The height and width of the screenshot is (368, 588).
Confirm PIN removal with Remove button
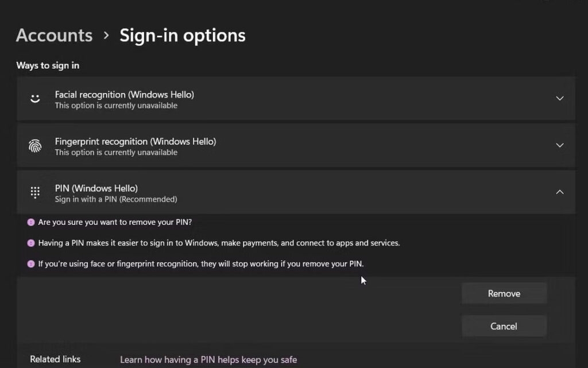[504, 293]
